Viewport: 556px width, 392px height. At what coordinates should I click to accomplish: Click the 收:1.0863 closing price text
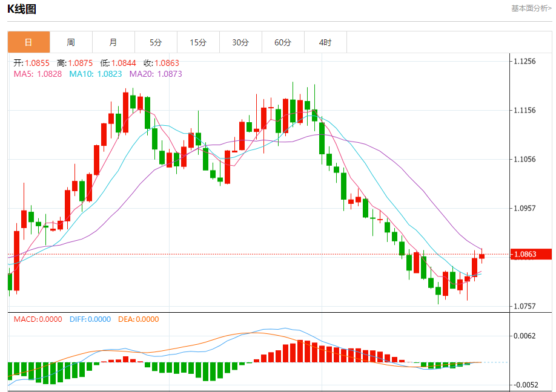(161, 63)
